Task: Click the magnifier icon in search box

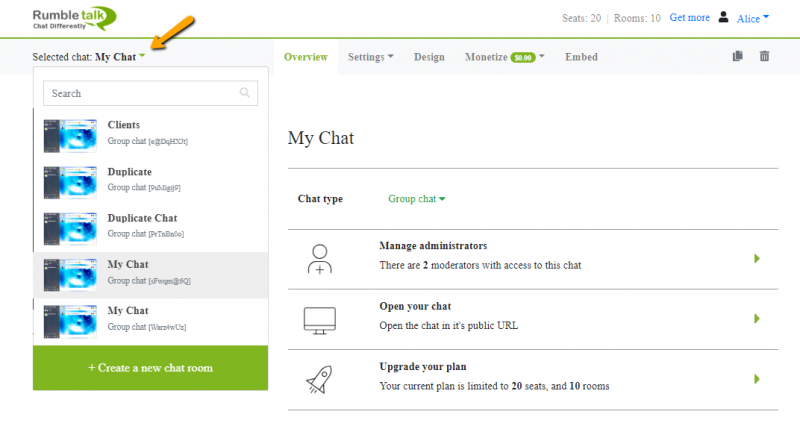Action: [x=245, y=93]
